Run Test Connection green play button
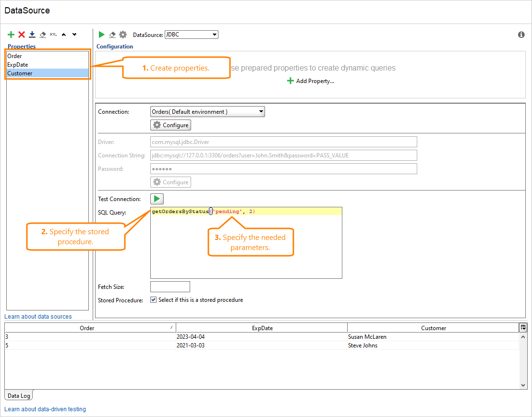This screenshot has width=532, height=417. (x=157, y=199)
